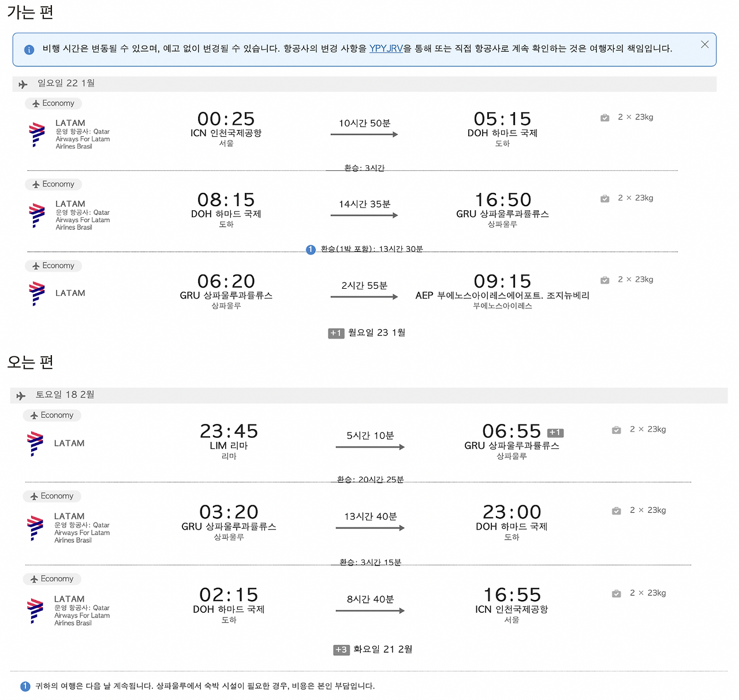
Task: Click the +3 badge next to 화요일 21 2월
Action: click(x=341, y=650)
